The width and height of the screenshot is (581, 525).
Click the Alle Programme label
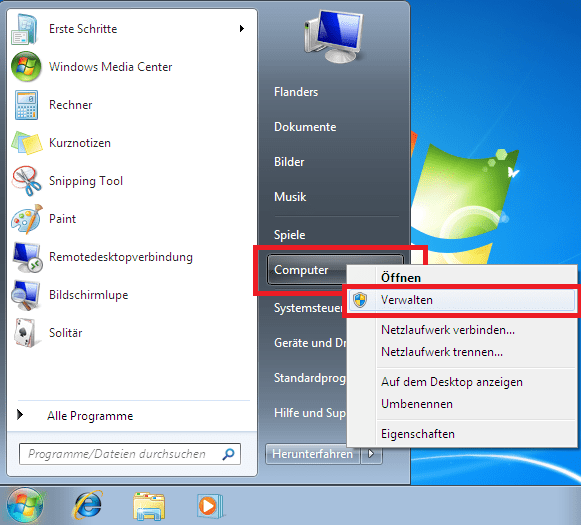(x=90, y=416)
